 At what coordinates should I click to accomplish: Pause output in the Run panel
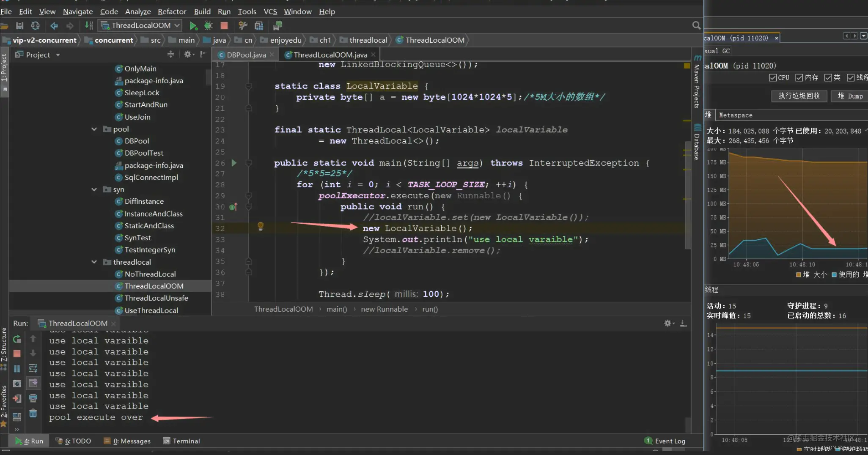pyautogui.click(x=17, y=369)
